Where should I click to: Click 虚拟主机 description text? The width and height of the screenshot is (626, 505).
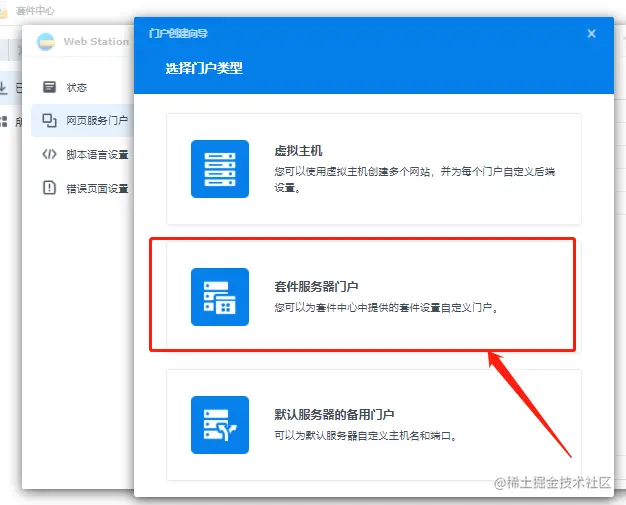pyautogui.click(x=414, y=179)
